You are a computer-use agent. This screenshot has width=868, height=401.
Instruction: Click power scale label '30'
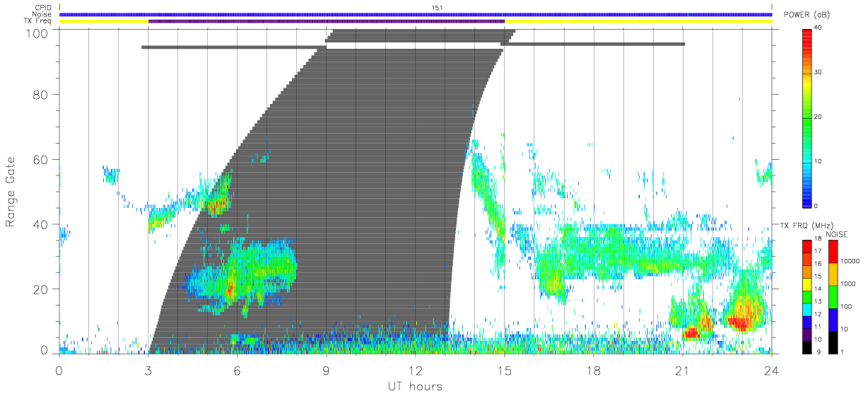pos(819,72)
